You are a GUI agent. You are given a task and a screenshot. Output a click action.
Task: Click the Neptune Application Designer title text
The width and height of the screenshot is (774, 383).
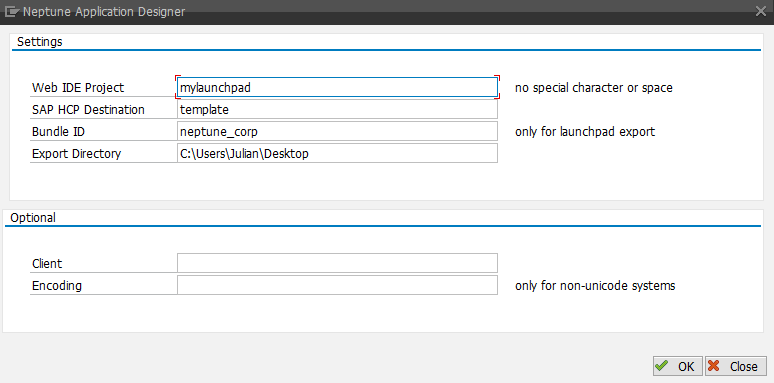[104, 11]
